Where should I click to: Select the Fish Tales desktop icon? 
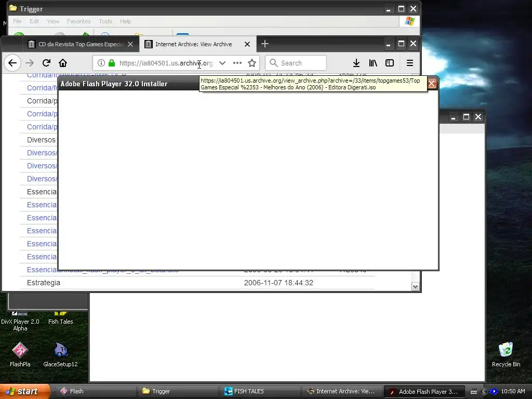[60, 318]
